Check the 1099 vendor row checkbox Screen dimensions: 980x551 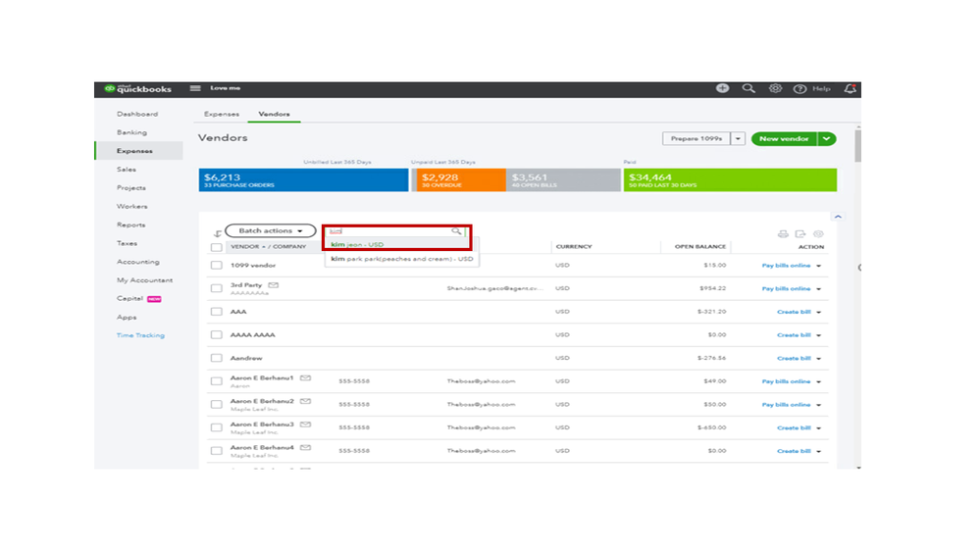[216, 266]
